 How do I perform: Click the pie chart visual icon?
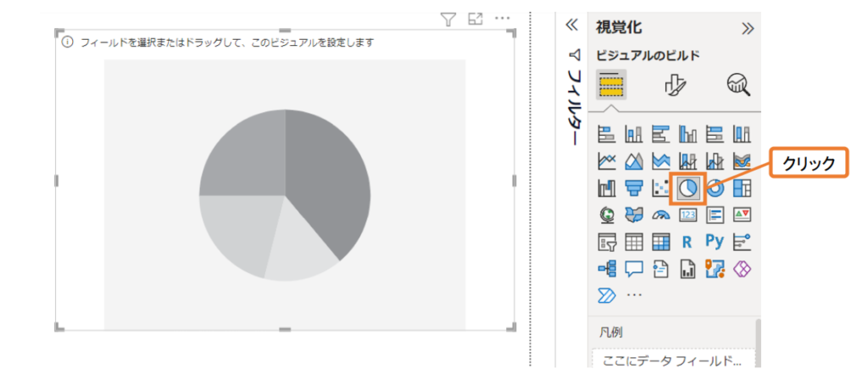click(688, 188)
